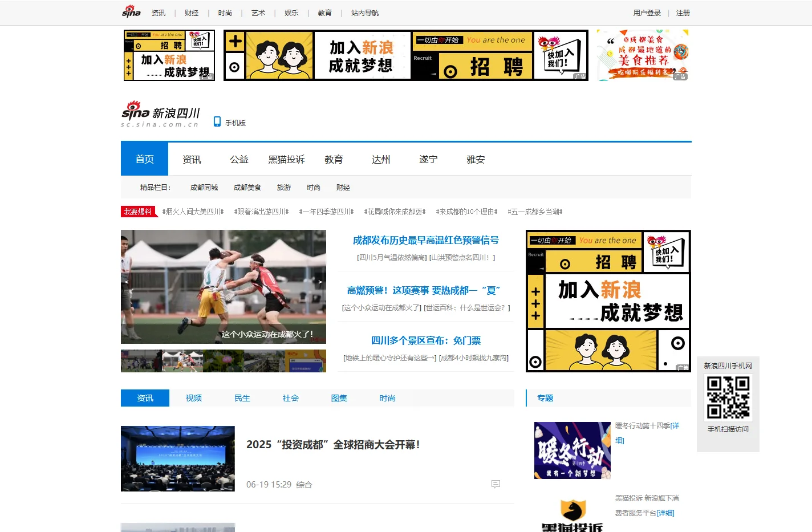812x532 pixels.
Task: Open headline 四川多个景区宣布：免门票
Action: pyautogui.click(x=426, y=340)
